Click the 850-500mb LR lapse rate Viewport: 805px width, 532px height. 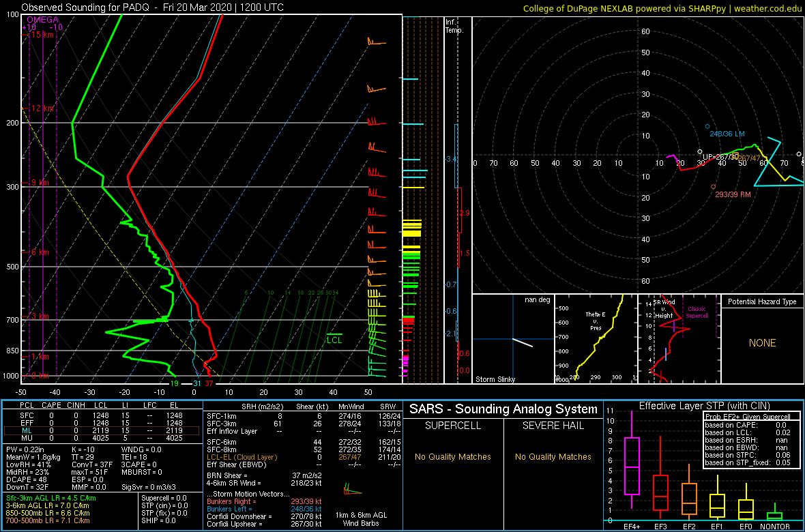coord(48,513)
